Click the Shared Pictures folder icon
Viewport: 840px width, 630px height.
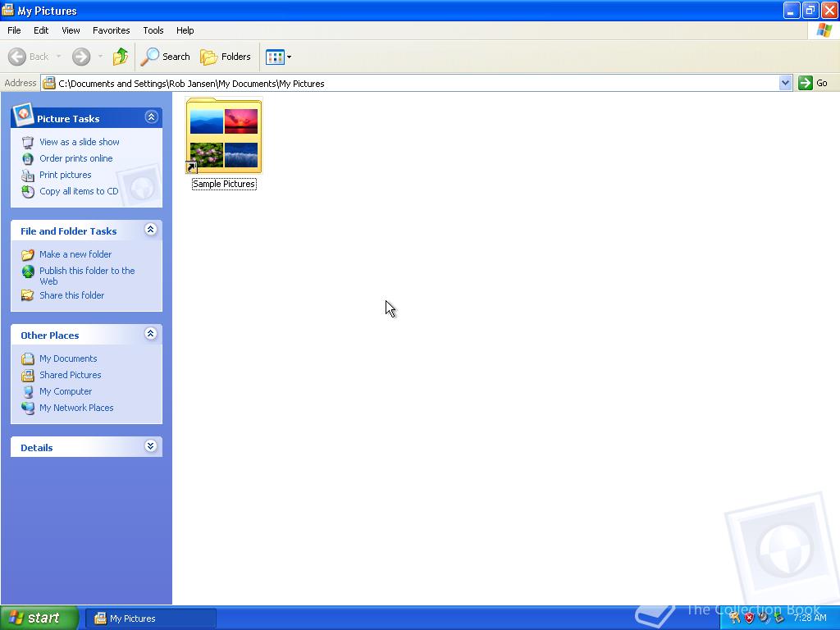coord(28,375)
